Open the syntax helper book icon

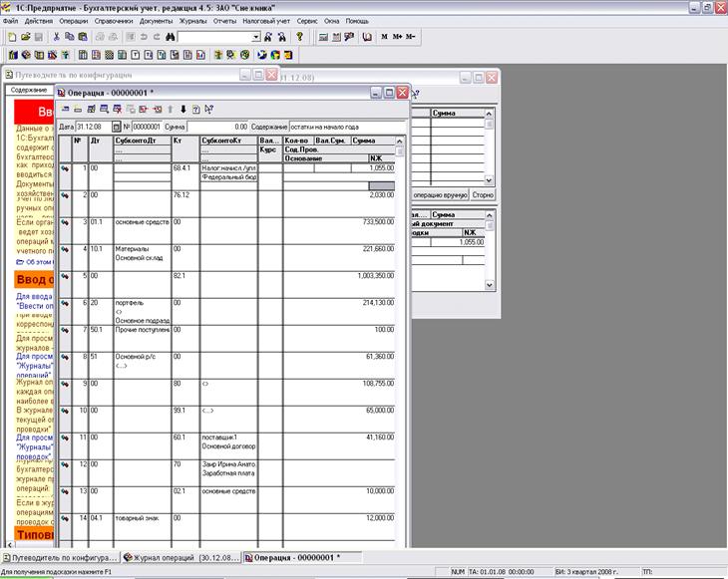tap(367, 37)
